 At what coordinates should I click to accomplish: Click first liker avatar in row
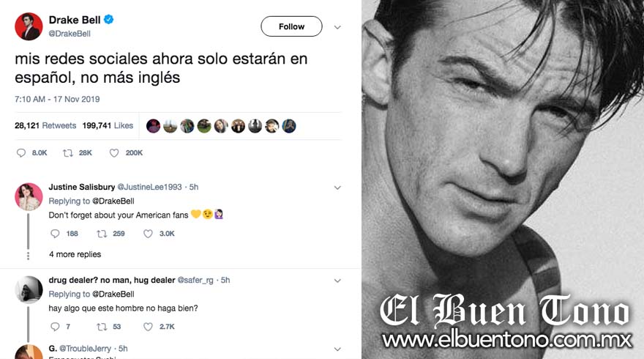[x=153, y=126]
